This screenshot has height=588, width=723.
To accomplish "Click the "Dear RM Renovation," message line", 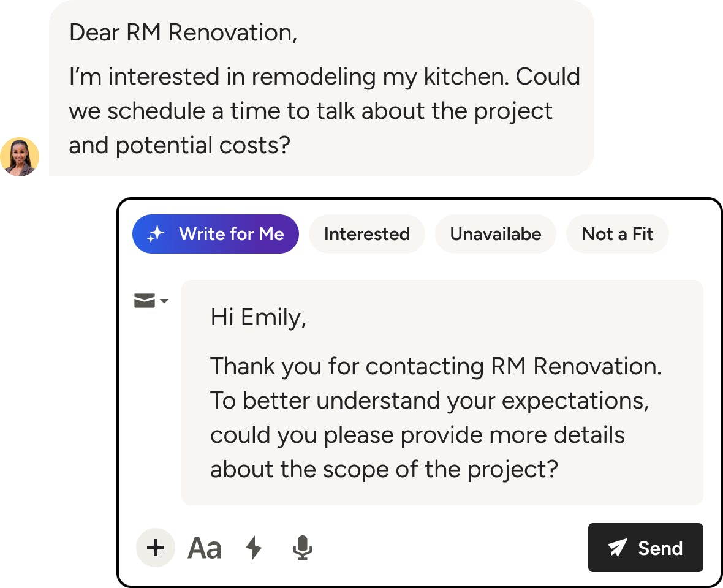I will [x=183, y=32].
